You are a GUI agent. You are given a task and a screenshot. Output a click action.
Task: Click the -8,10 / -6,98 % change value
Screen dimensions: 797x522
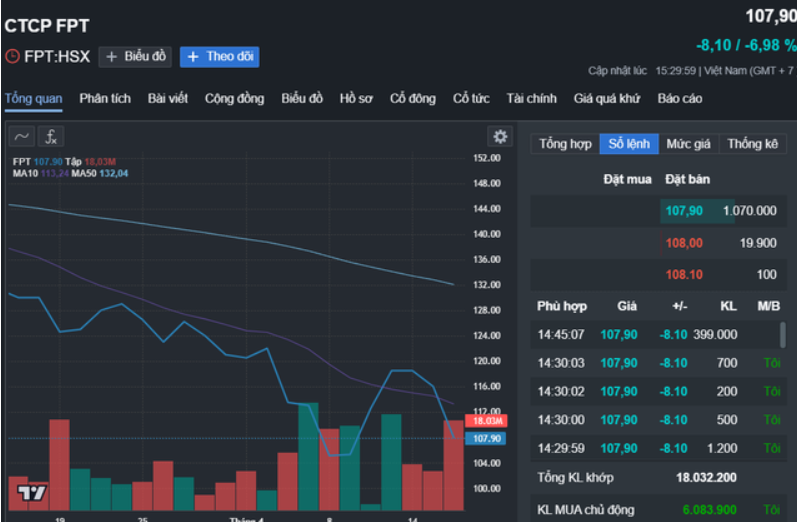746,45
